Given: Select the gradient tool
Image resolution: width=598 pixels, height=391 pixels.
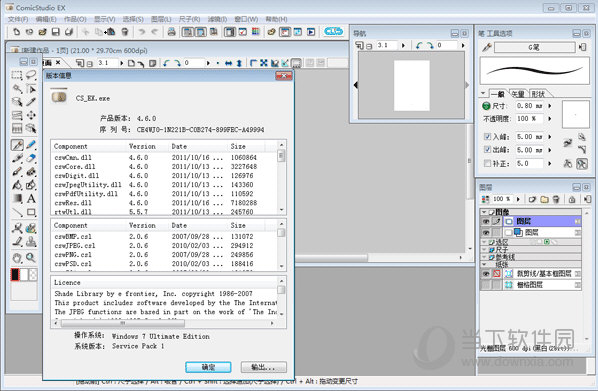Looking at the screenshot, I should pyautogui.click(x=17, y=199).
